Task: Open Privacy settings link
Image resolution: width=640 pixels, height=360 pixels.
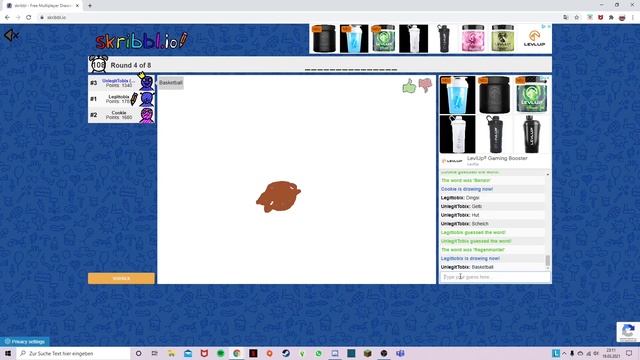Action: [24, 342]
